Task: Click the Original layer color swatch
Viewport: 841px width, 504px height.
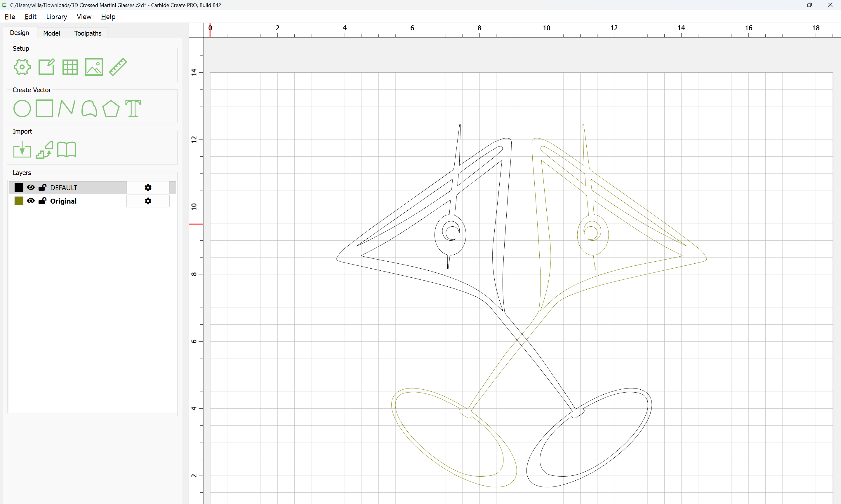Action: (x=19, y=201)
